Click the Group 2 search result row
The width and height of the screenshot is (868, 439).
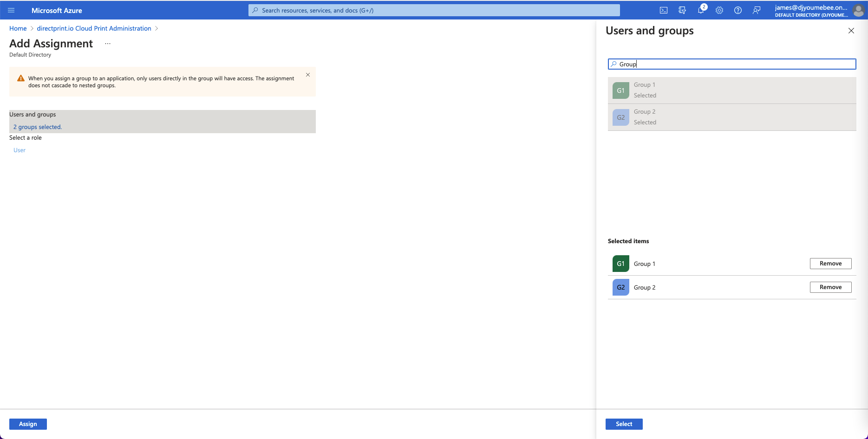tap(731, 117)
